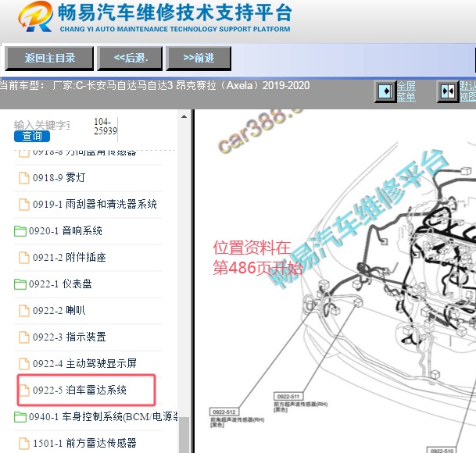Click the 当前车型 vehicle model text
The width and height of the screenshot is (476, 453).
pyautogui.click(x=155, y=86)
